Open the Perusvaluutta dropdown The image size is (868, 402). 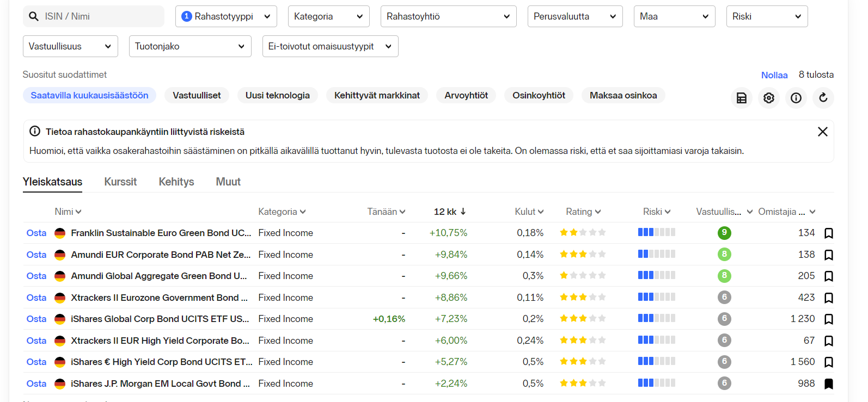click(575, 16)
